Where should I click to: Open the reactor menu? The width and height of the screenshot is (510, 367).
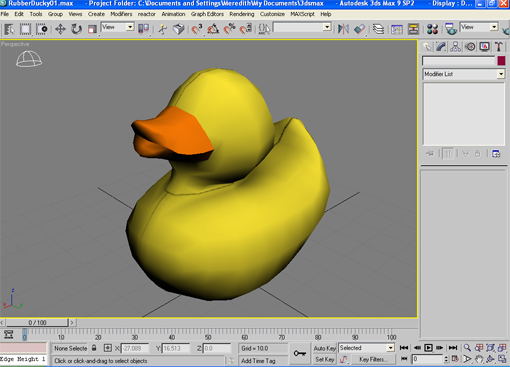[x=147, y=14]
